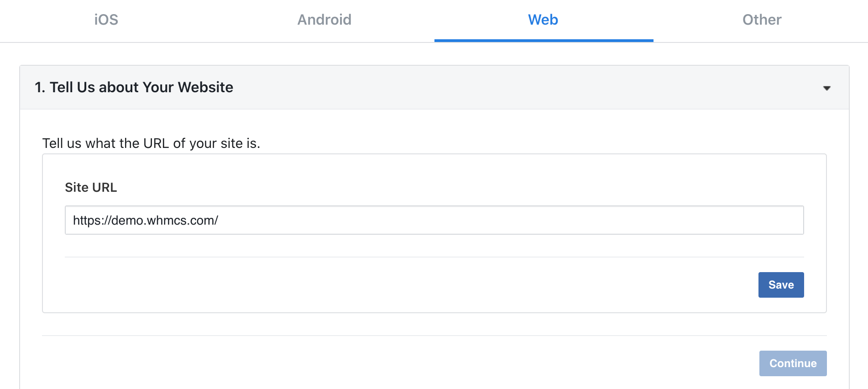Select the "1." step number in the header
The height and width of the screenshot is (389, 868).
[40, 87]
